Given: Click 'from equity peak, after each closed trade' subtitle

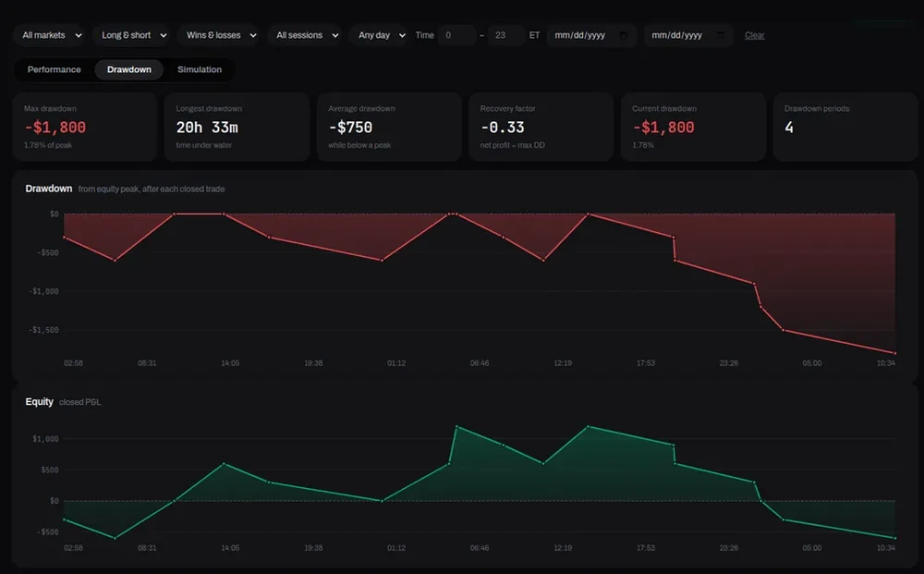Looking at the screenshot, I should point(152,189).
